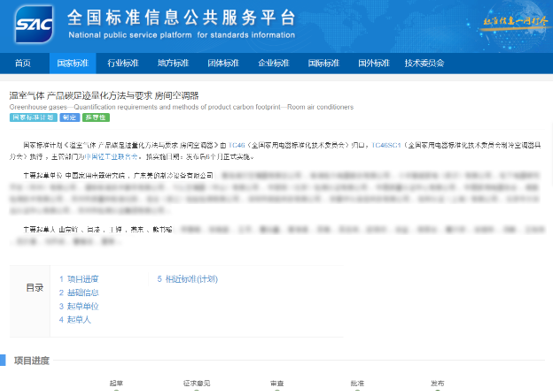
Task: Go to 团体标准 tab
Action: tap(223, 63)
